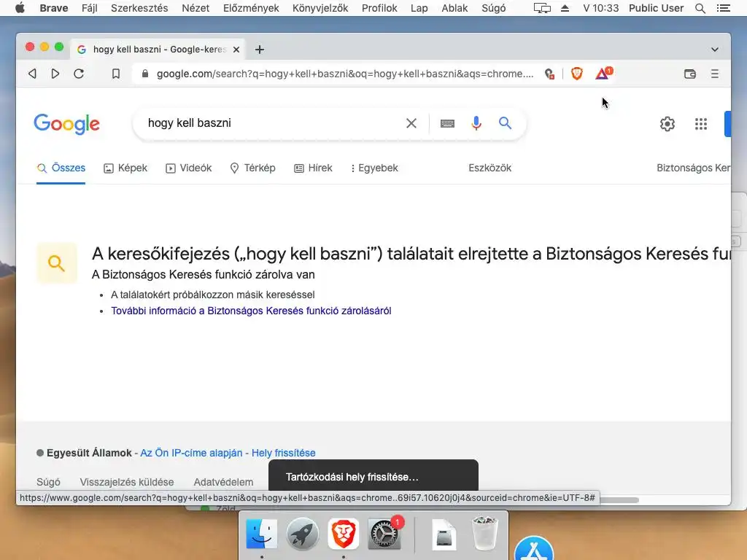
Task: Open the Eszközök tools button
Action: (x=489, y=168)
